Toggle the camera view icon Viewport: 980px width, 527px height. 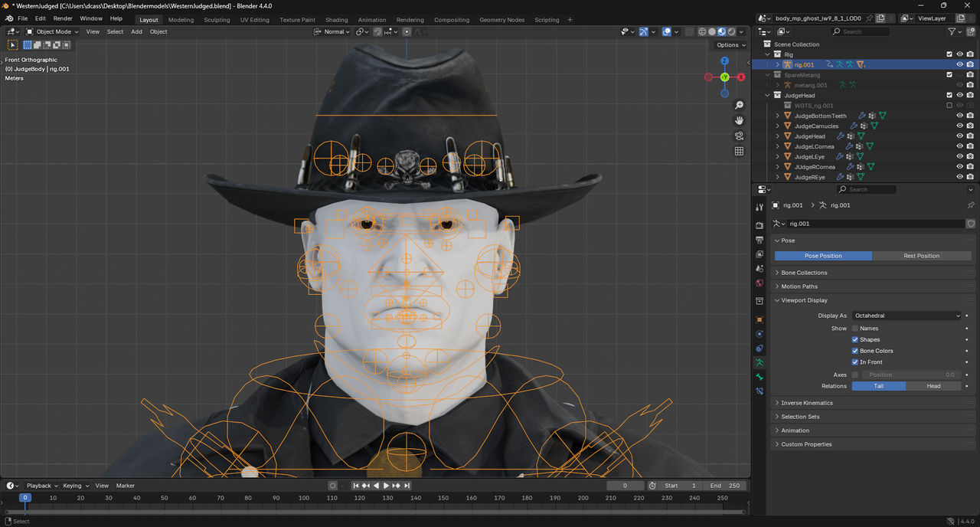[x=739, y=136]
